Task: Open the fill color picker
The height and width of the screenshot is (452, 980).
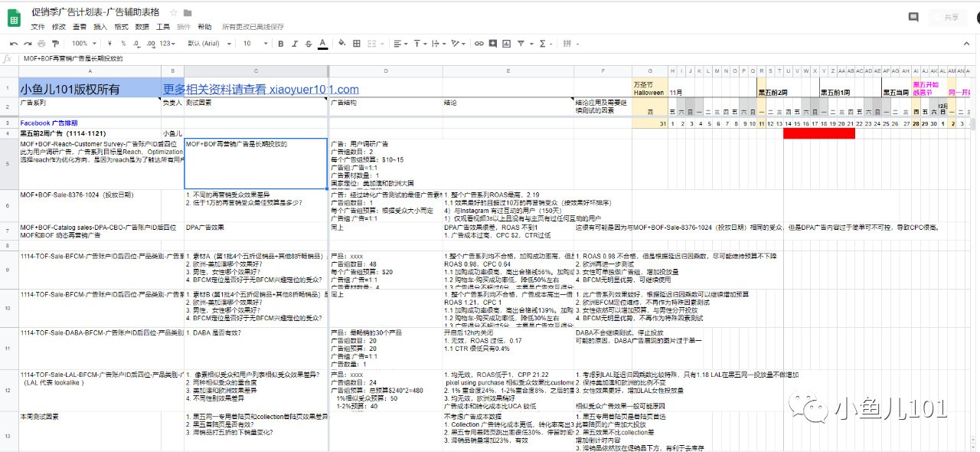Action: pos(341,43)
